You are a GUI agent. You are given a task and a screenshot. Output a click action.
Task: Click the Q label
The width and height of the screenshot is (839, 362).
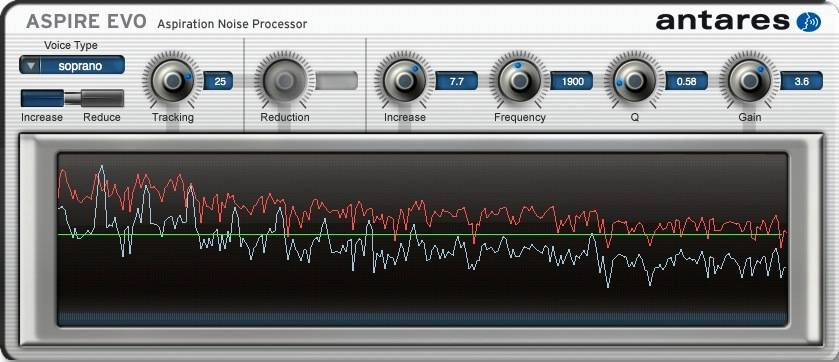[635, 117]
